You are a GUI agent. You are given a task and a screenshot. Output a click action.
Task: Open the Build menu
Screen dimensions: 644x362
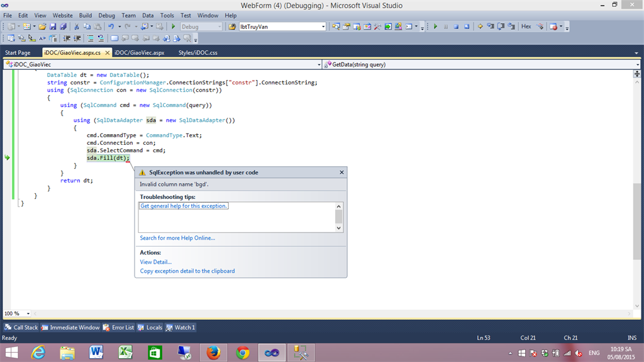point(86,15)
